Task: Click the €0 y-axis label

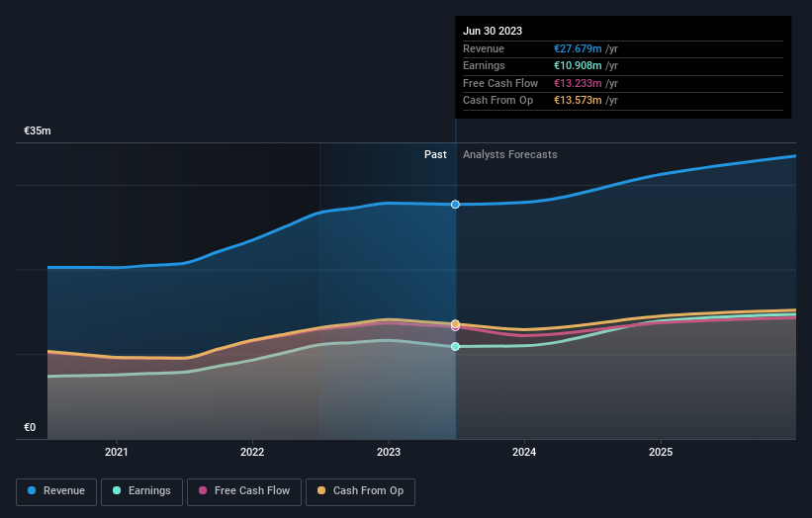Action: 30,427
